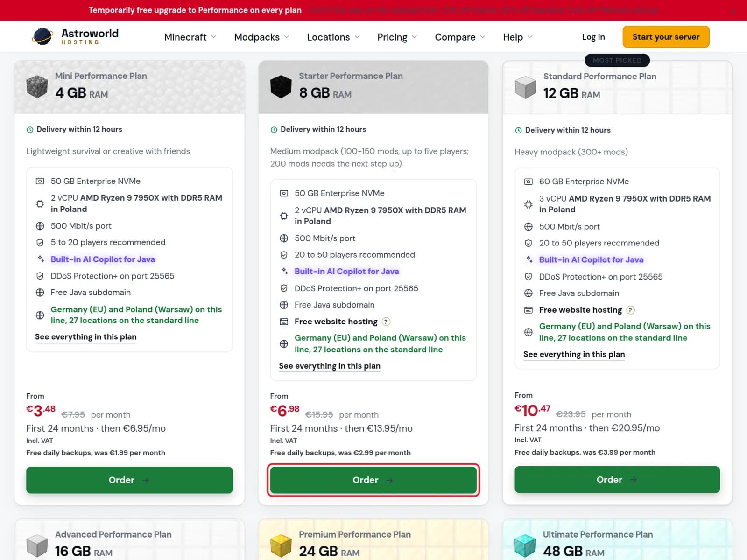Open See everything in this plan for Standard
Screen dimensions: 747x560
tap(574, 355)
